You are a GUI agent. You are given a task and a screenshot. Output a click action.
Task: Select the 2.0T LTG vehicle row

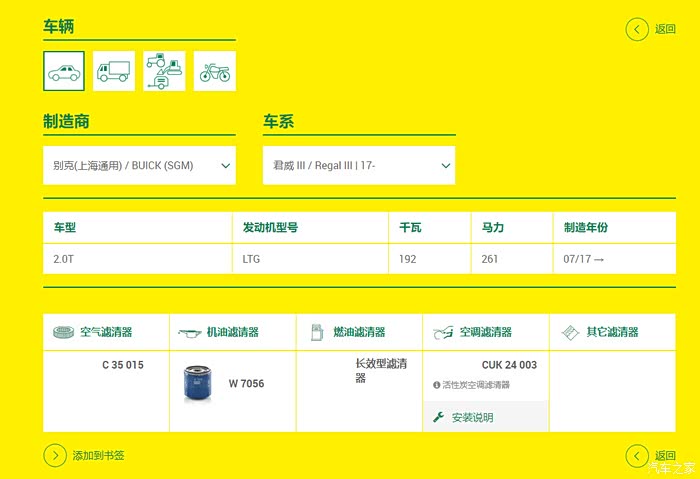tap(359, 259)
